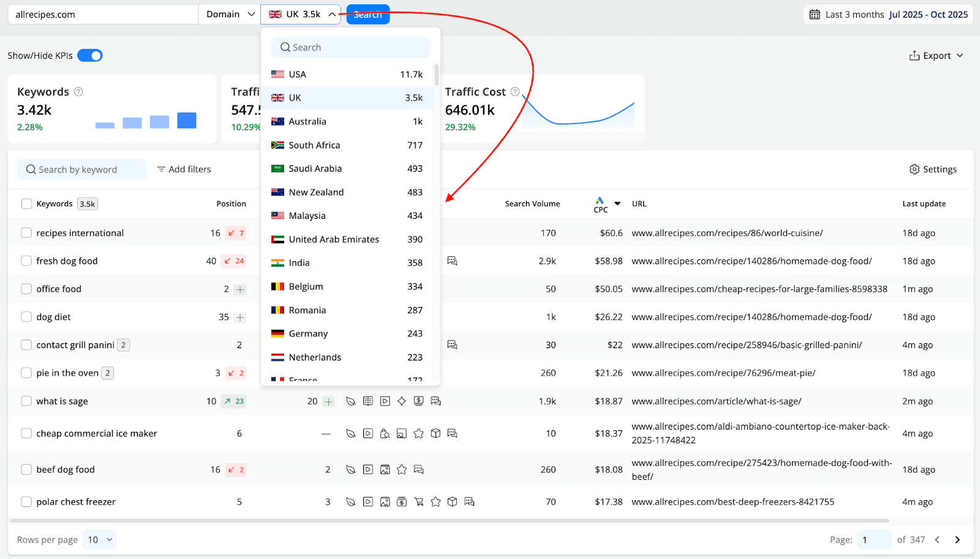Click the leaf icon in 'what is sage' row

[351, 401]
